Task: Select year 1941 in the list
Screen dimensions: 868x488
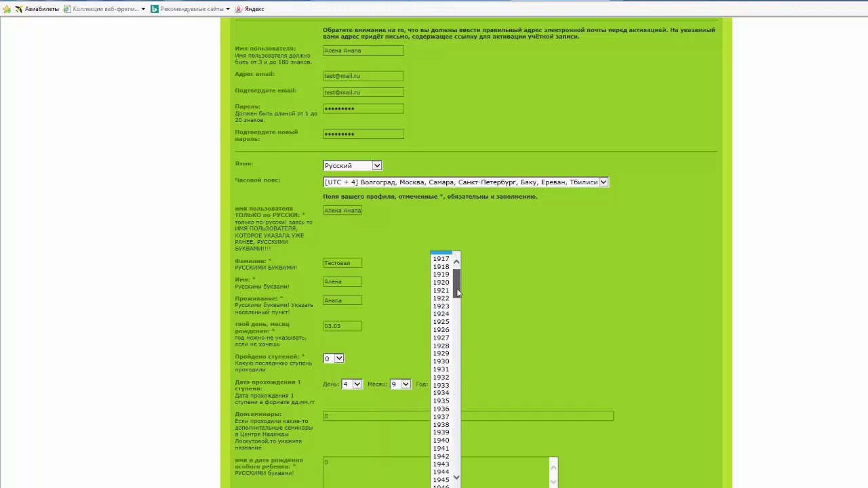Action: coord(441,448)
